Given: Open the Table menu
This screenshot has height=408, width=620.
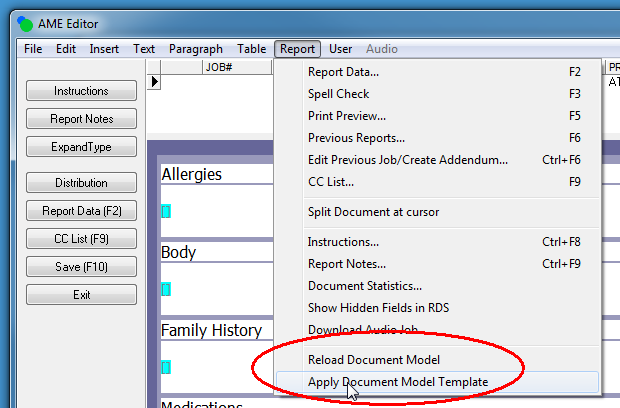Looking at the screenshot, I should click(x=251, y=49).
